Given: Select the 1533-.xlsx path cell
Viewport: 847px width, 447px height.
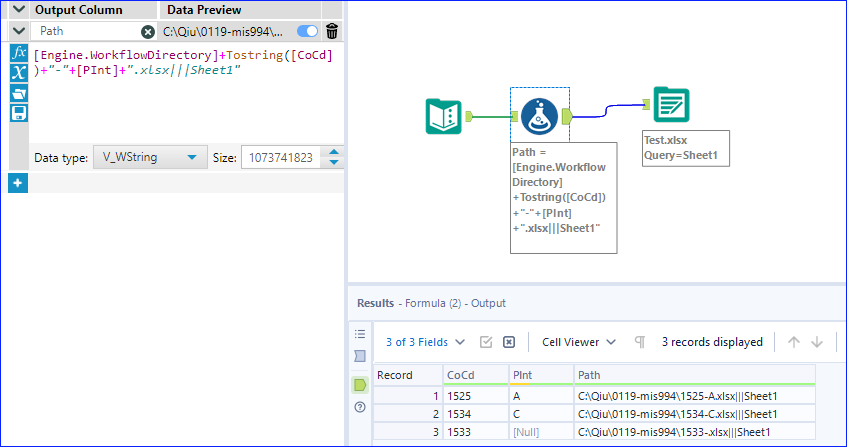Looking at the screenshot, I should pos(695,432).
